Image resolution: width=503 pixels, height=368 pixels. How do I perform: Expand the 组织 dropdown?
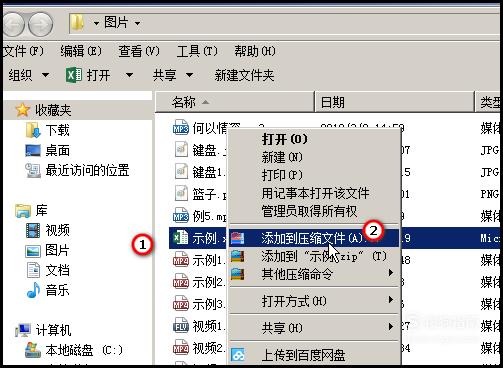29,75
